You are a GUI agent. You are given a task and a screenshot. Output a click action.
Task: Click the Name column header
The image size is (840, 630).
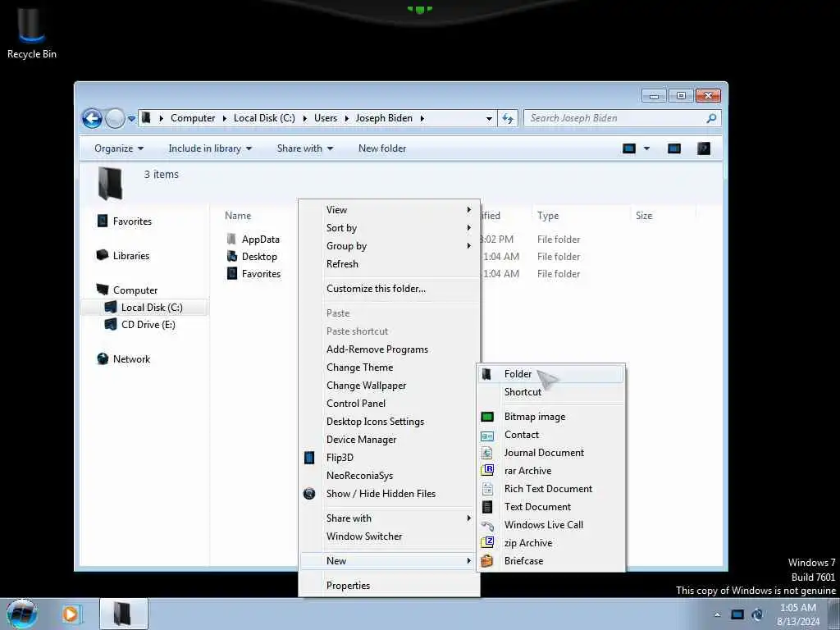[238, 216]
